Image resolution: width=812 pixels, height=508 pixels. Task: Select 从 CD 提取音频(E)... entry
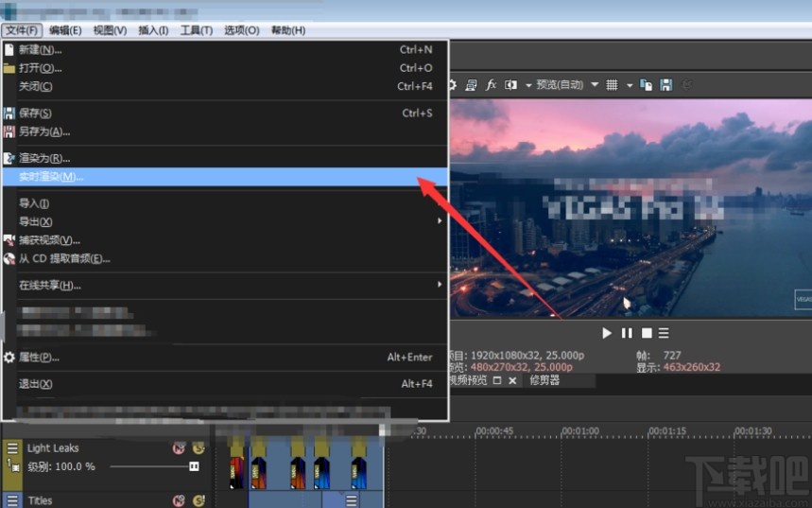(x=225, y=258)
